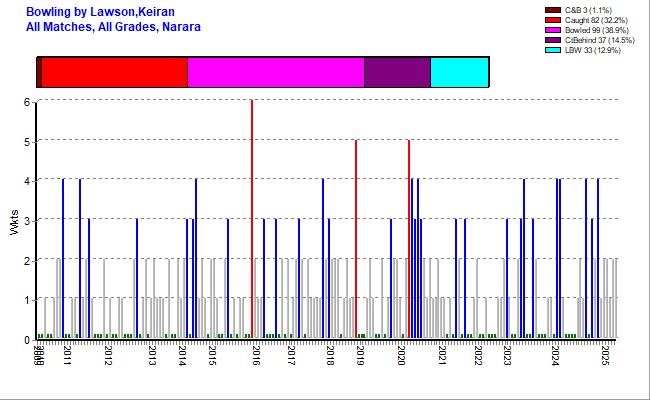Click the x-axis year label 2021
The image size is (650, 400).
tap(442, 355)
